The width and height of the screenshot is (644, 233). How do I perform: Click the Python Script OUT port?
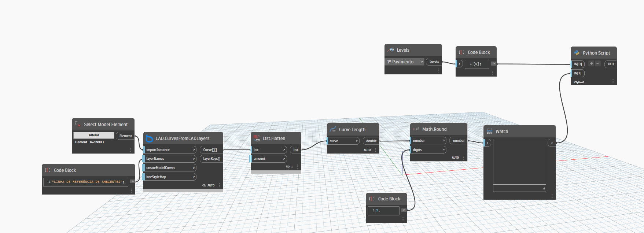pos(611,64)
